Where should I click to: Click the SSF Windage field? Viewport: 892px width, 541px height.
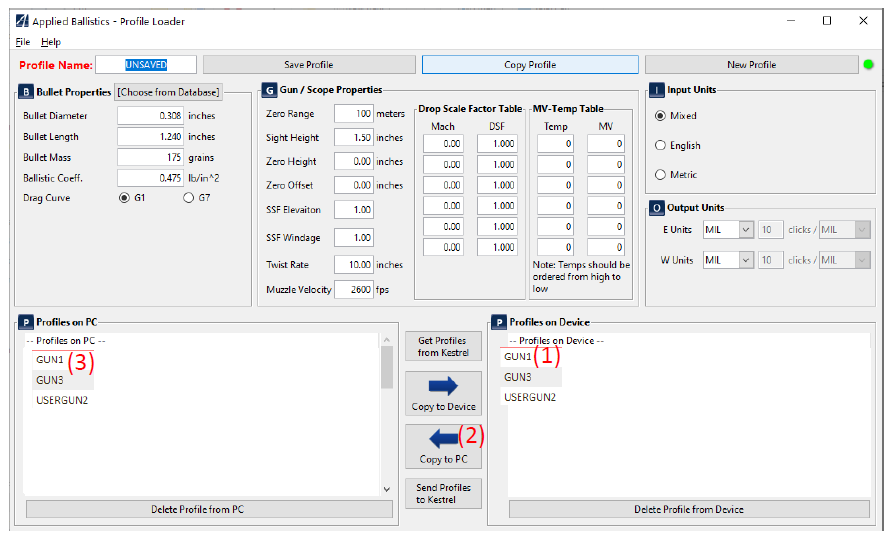coord(354,238)
